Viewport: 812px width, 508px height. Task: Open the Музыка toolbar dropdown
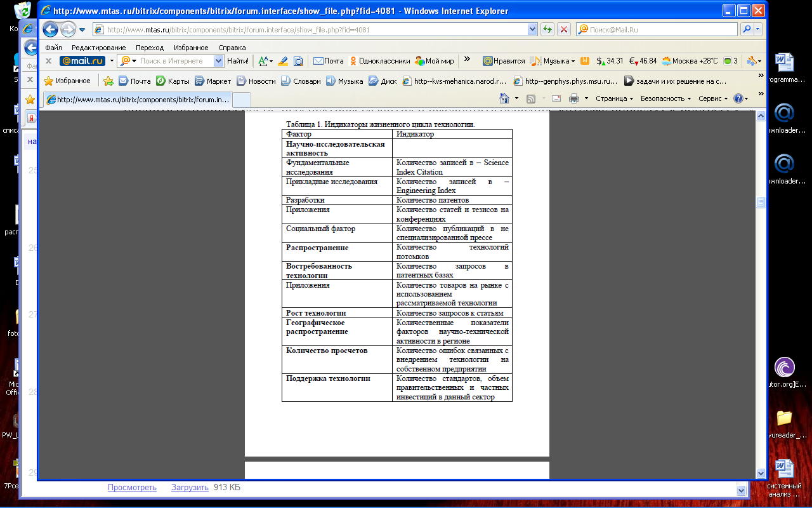click(552, 61)
